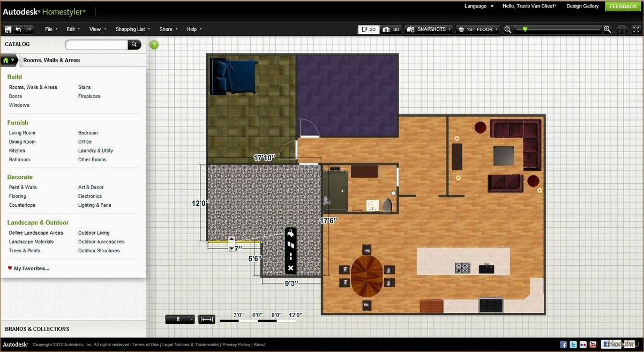The image size is (644, 352).
Task: Switch to 2D view mode
Action: coord(369,29)
